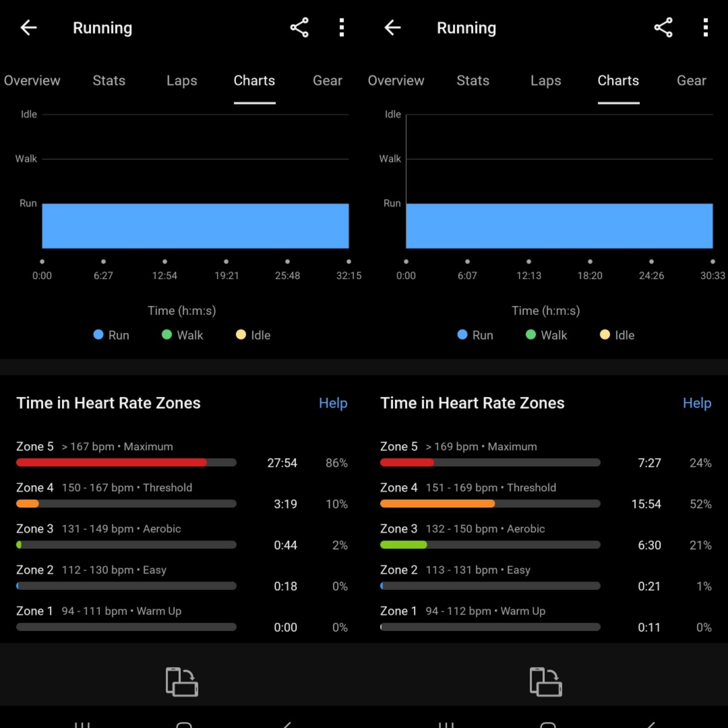Screen dimensions: 728x728
Task: Switch to Overview tab in left screen
Action: pos(32,81)
